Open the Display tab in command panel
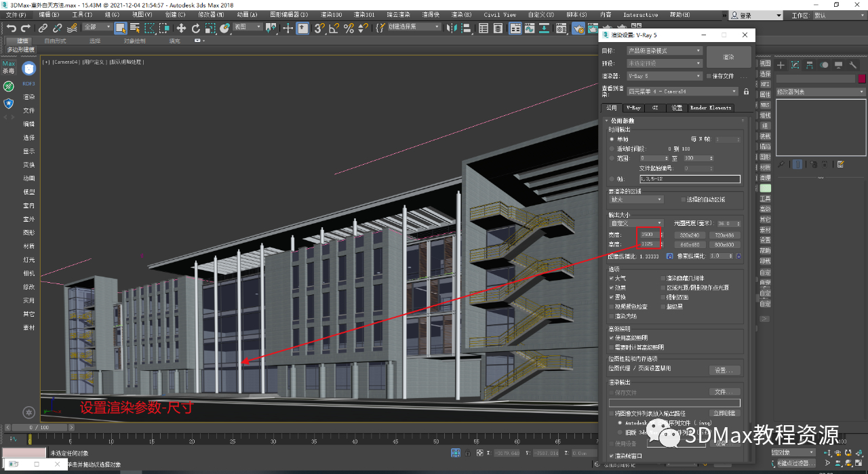868x474 pixels. [x=839, y=65]
